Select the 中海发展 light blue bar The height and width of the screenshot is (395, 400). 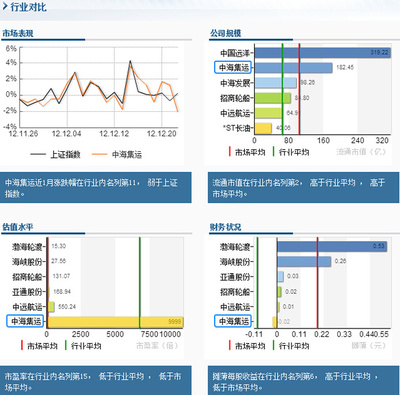(x=275, y=83)
